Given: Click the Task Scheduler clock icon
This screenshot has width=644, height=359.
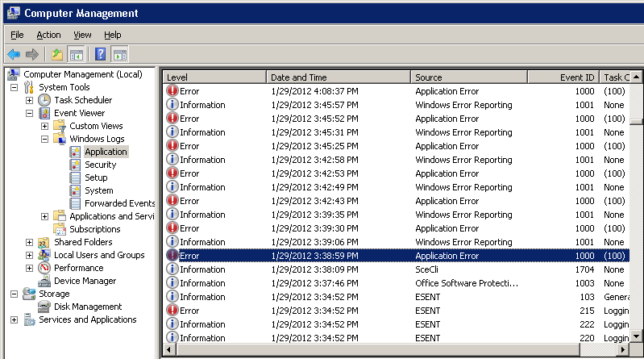Looking at the screenshot, I should pyautogui.click(x=45, y=100).
